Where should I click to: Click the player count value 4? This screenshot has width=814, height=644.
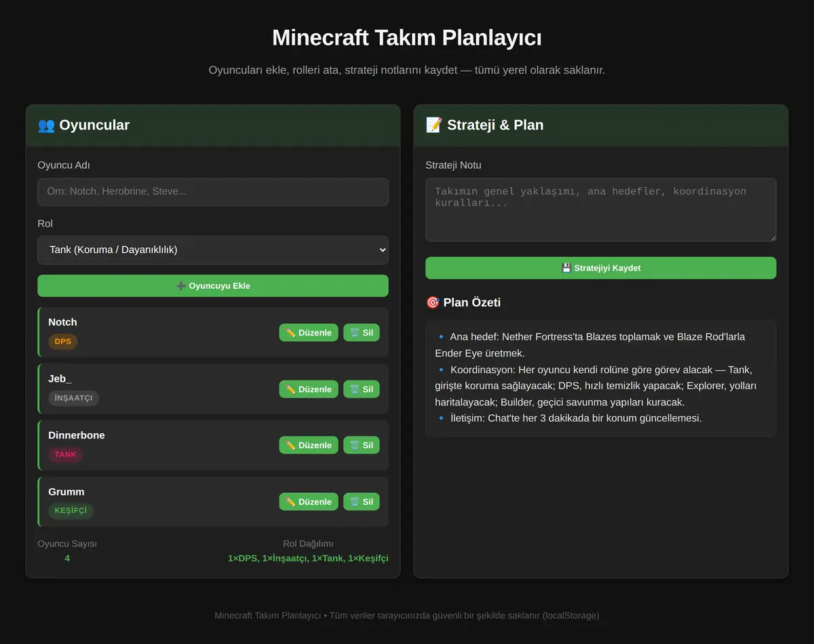67,558
